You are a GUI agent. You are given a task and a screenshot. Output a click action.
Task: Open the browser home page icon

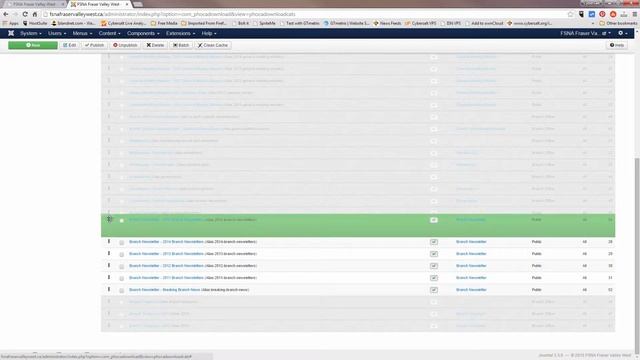point(35,14)
